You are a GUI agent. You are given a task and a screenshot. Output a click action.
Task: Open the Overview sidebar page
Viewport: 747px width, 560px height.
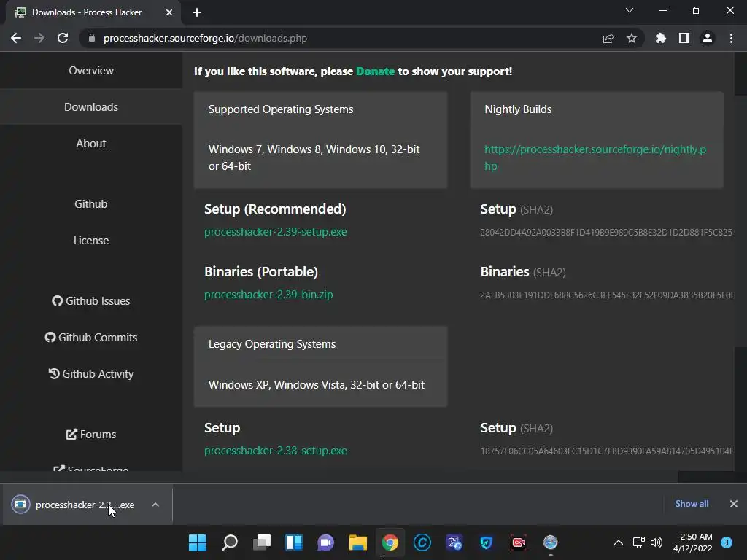pyautogui.click(x=91, y=71)
